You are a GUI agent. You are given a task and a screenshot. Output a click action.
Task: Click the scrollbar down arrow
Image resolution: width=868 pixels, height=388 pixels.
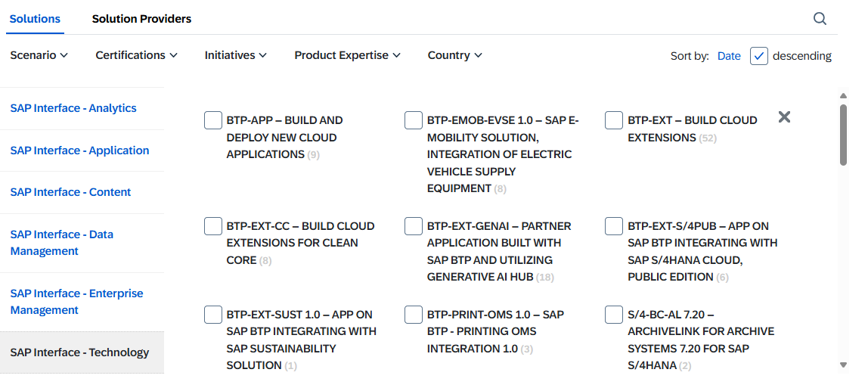click(843, 365)
